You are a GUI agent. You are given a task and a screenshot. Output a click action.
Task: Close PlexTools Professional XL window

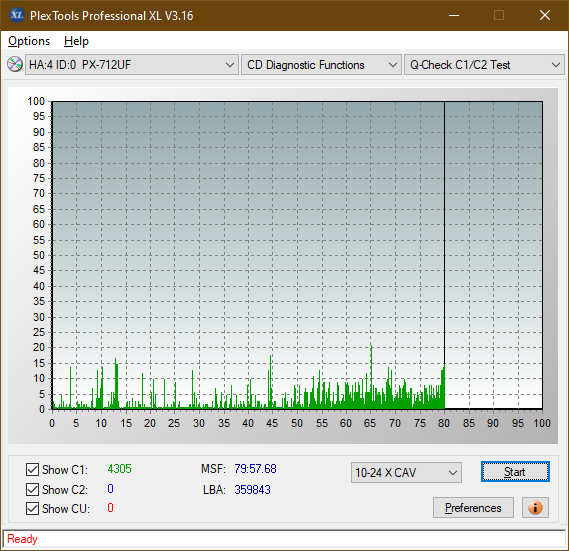coord(545,15)
